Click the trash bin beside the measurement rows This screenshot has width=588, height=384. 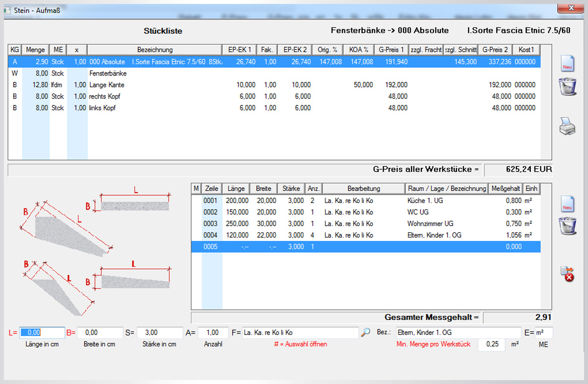(x=567, y=226)
